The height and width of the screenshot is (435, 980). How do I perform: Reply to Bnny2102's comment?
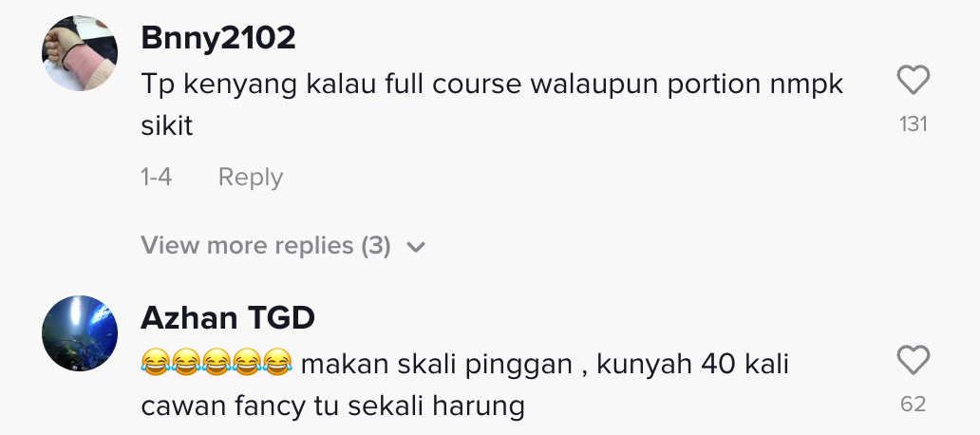tap(251, 179)
